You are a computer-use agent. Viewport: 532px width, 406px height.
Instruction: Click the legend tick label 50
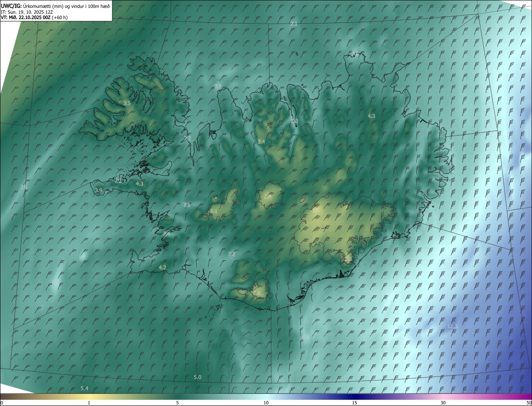[x=529, y=403]
